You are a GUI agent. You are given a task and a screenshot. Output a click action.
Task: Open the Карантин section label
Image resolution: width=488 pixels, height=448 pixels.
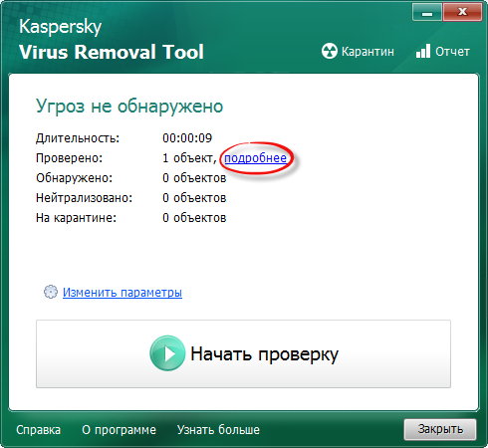pyautogui.click(x=367, y=52)
